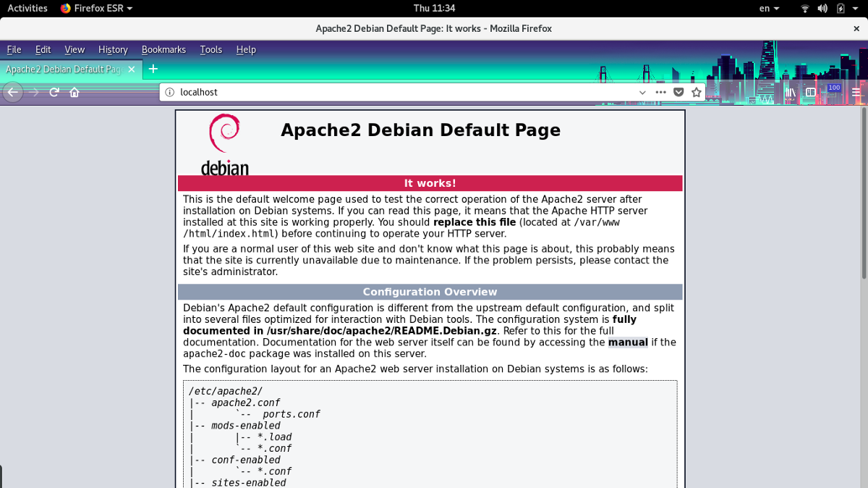This screenshot has height=488, width=868.
Task: Open the Library history and bookmarks
Action: (791, 92)
